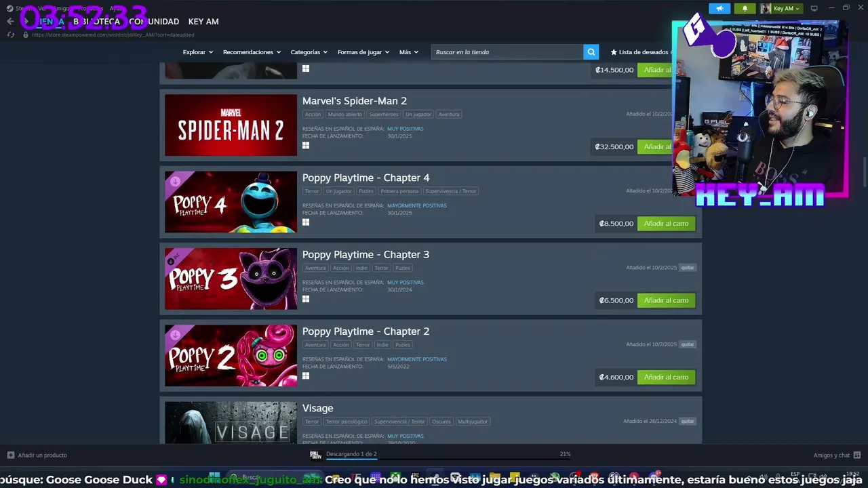Image resolution: width=868 pixels, height=488 pixels.
Task: Click the plus icon beside Añadir un producto
Action: [x=10, y=455]
